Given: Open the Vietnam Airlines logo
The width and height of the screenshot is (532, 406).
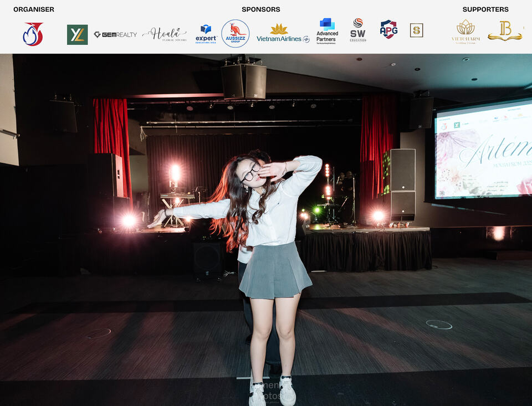Looking at the screenshot, I should [x=283, y=34].
